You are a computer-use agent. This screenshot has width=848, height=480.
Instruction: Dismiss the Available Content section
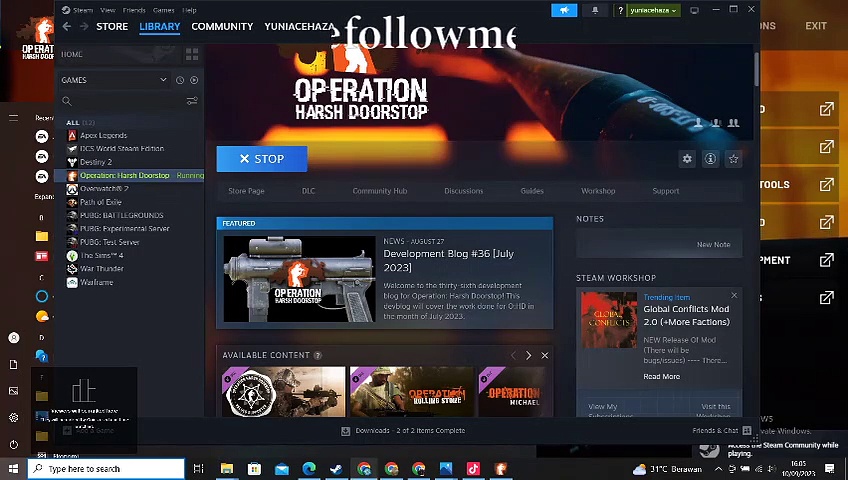545,355
